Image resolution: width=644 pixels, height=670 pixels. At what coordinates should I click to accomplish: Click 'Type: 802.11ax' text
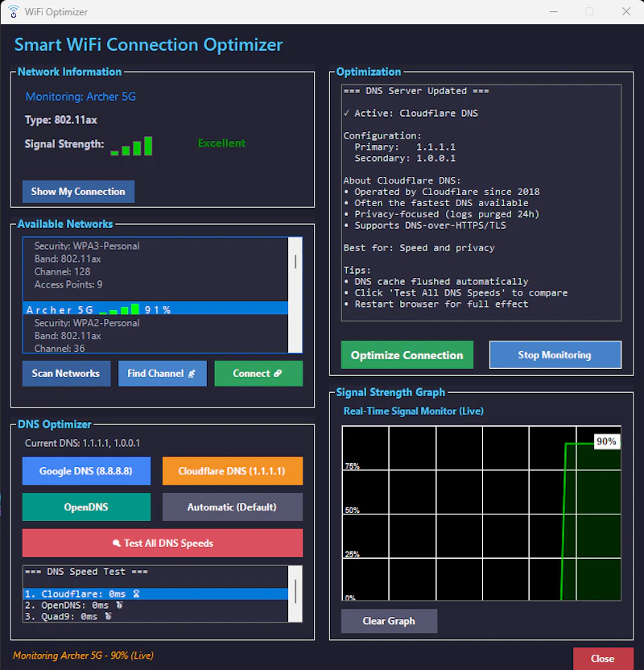pyautogui.click(x=60, y=120)
